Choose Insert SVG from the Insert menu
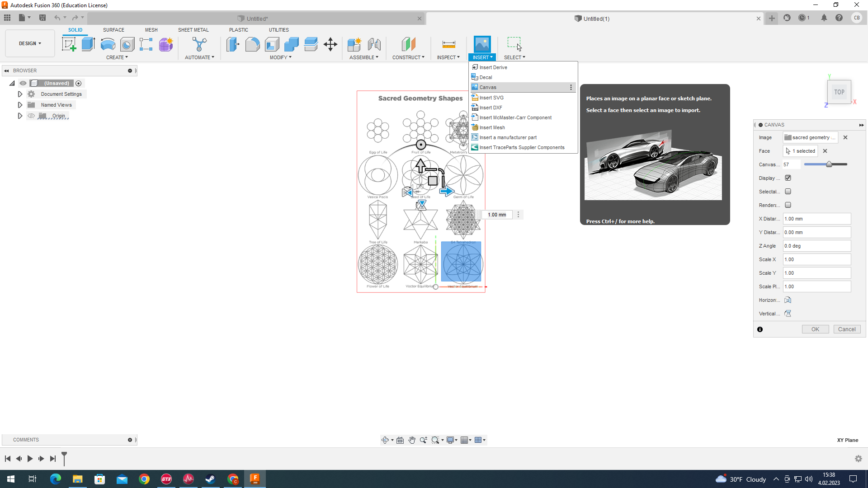The image size is (868, 488). [x=491, y=98]
